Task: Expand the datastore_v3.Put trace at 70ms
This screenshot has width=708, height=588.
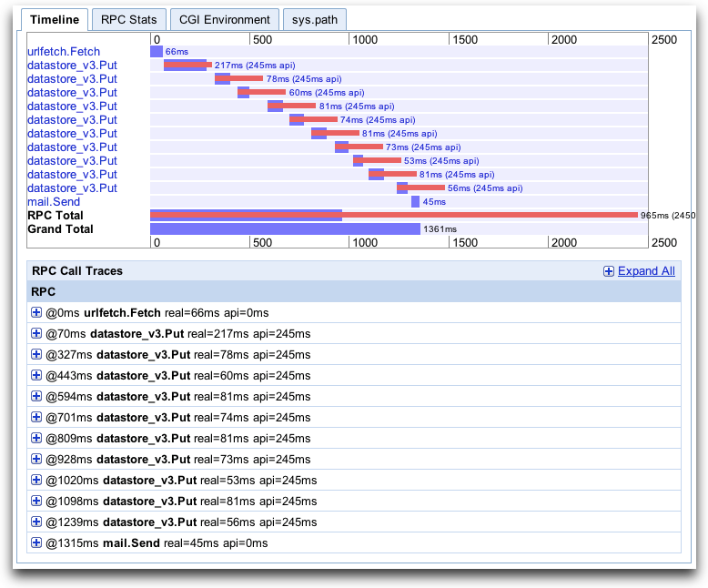Action: (36, 333)
